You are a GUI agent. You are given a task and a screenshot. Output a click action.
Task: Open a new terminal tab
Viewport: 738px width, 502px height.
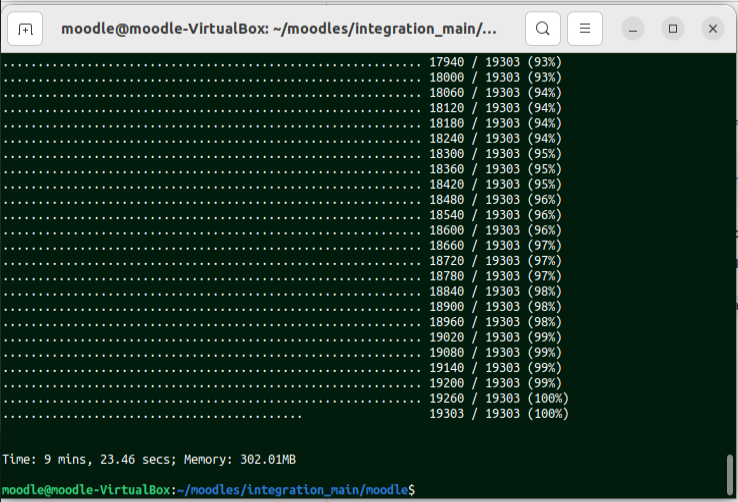[25, 29]
